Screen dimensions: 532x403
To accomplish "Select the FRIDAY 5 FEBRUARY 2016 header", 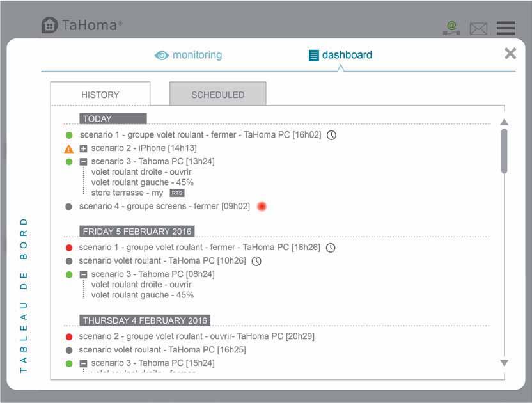I will pyautogui.click(x=137, y=231).
